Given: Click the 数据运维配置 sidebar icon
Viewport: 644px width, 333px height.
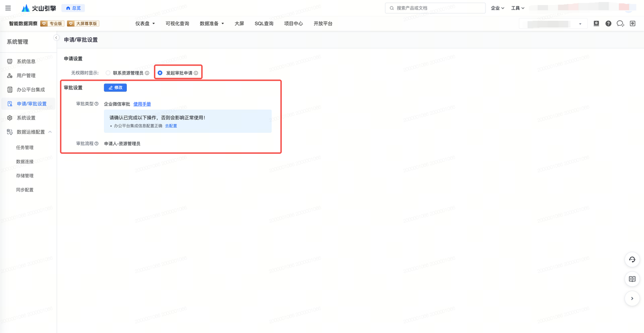Looking at the screenshot, I should 10,132.
